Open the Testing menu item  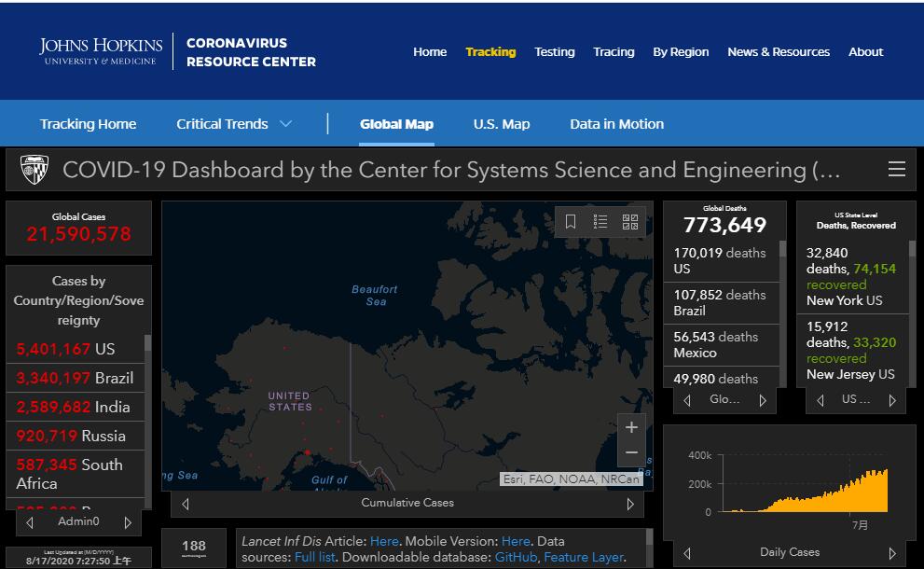coord(554,52)
